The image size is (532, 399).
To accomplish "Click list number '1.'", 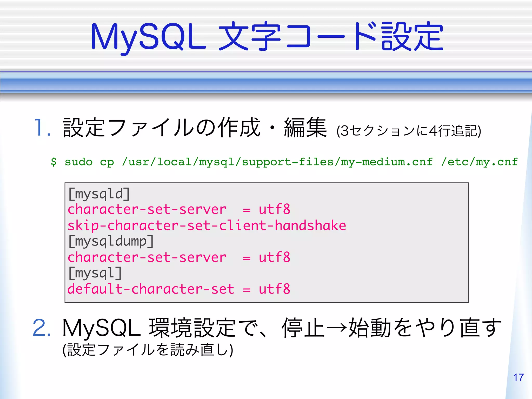I will point(42,127).
